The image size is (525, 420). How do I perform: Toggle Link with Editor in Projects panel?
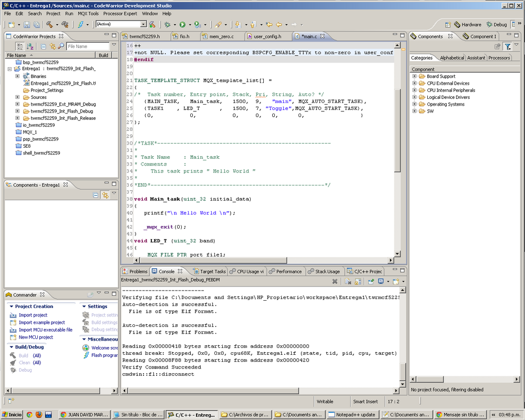(53, 46)
